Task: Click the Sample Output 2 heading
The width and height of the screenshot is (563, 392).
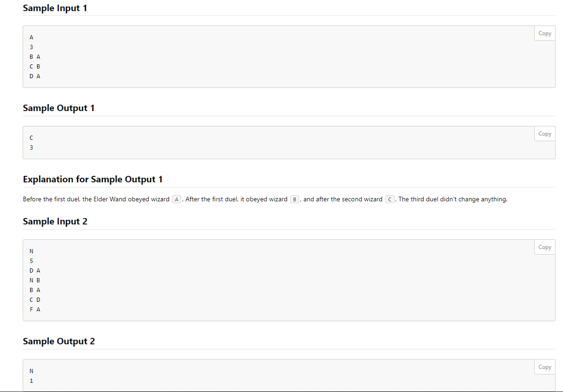Action: pyautogui.click(x=58, y=341)
